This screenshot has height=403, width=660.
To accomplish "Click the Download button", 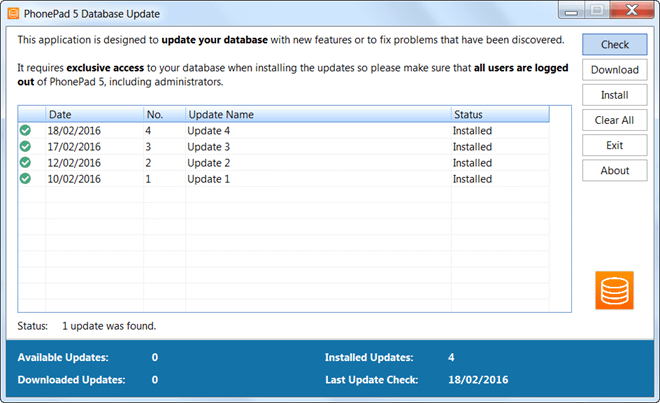I will coord(615,70).
